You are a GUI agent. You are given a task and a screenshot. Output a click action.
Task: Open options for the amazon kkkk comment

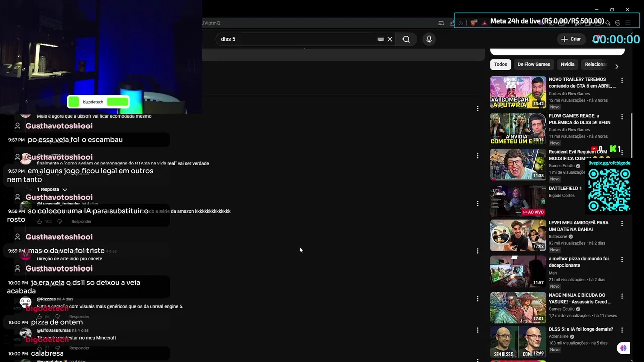478,204
